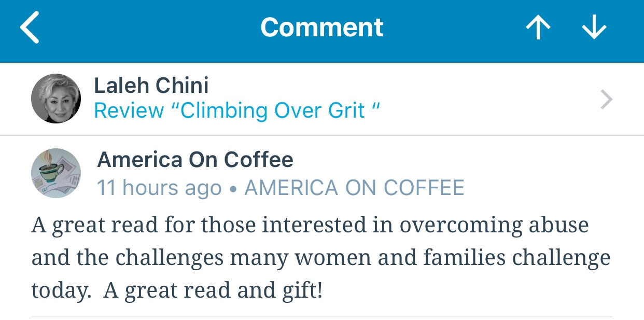Image resolution: width=644 pixels, height=320 pixels.
Task: Click the word "today." in the comment
Action: coord(61,290)
